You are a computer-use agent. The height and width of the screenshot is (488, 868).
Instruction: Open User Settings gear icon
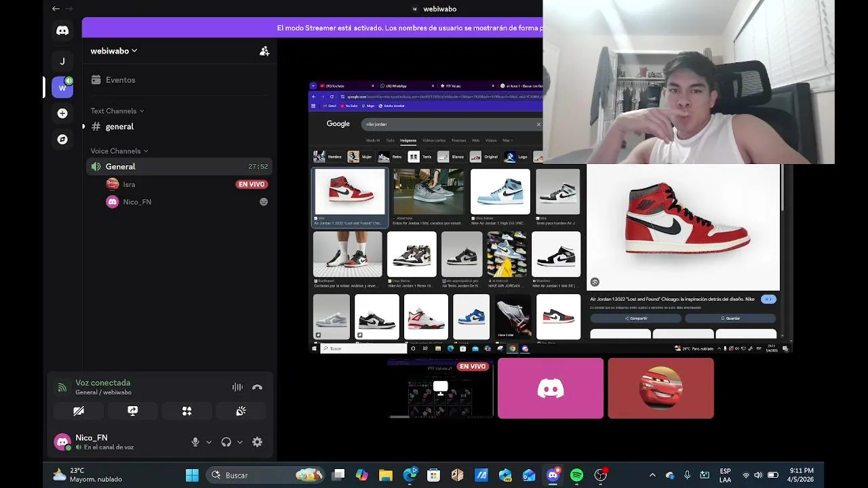click(x=257, y=442)
